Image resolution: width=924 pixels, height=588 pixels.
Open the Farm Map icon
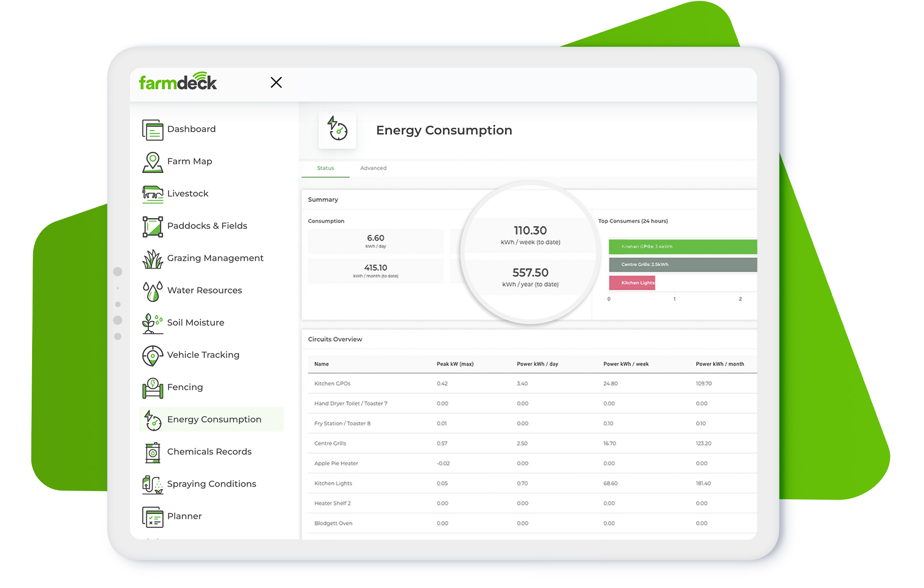point(153,161)
